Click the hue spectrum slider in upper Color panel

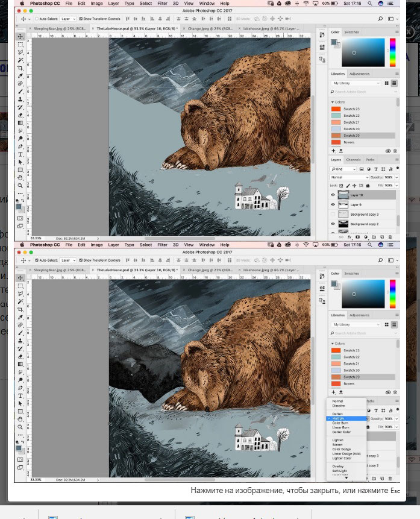coord(392,52)
